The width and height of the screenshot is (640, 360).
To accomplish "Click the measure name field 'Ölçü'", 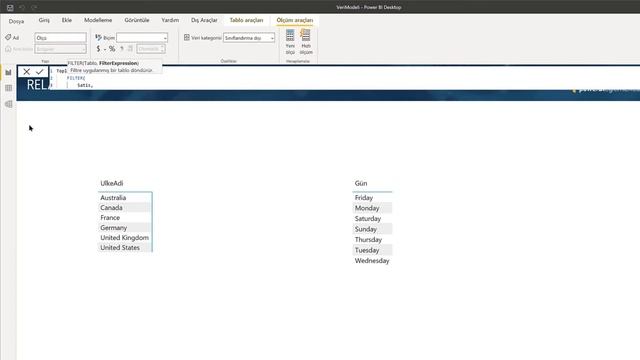I will pos(60,38).
